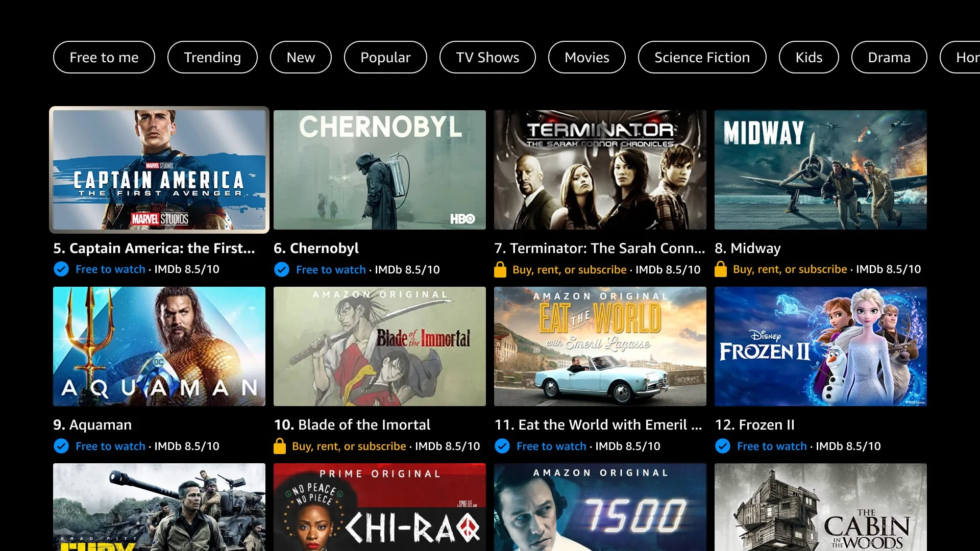Image resolution: width=980 pixels, height=551 pixels.
Task: Open the Chi-Raq Prime Original poster
Action: [x=380, y=507]
